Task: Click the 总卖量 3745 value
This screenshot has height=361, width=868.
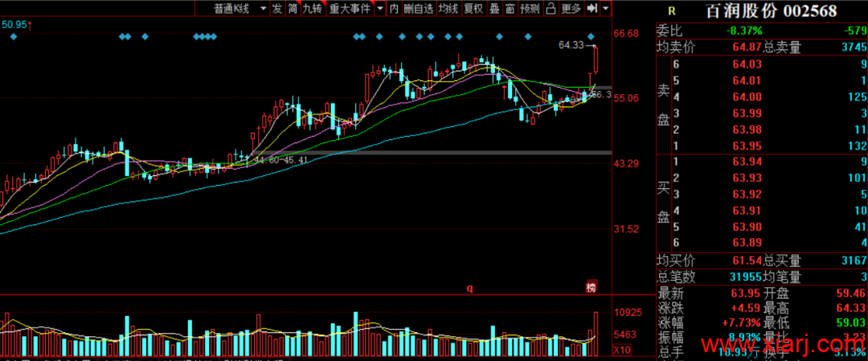Action: tap(853, 48)
